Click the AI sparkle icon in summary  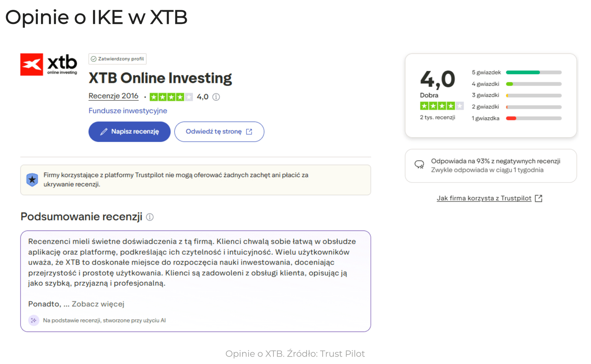click(x=34, y=320)
